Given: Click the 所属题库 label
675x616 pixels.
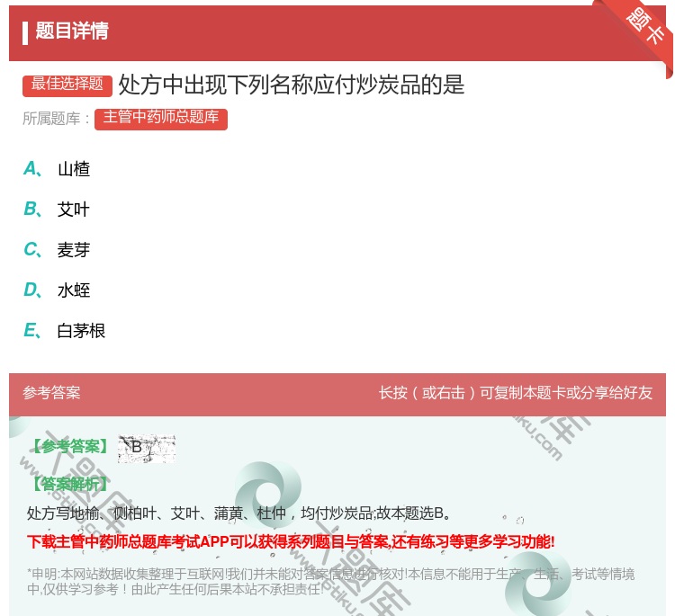Looking at the screenshot, I should point(56,119).
